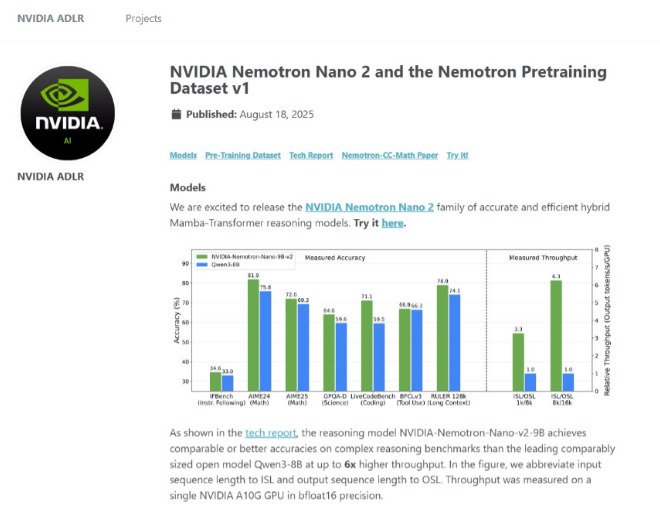Click the 81.9 bar value label
This screenshot has width=660, height=510.
253,275
